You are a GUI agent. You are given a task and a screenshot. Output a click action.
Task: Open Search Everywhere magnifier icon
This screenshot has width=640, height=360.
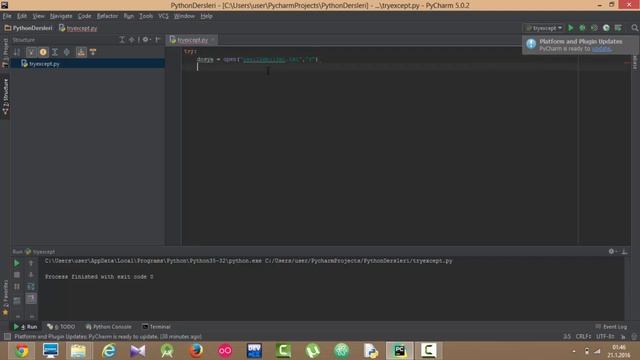(x=634, y=28)
